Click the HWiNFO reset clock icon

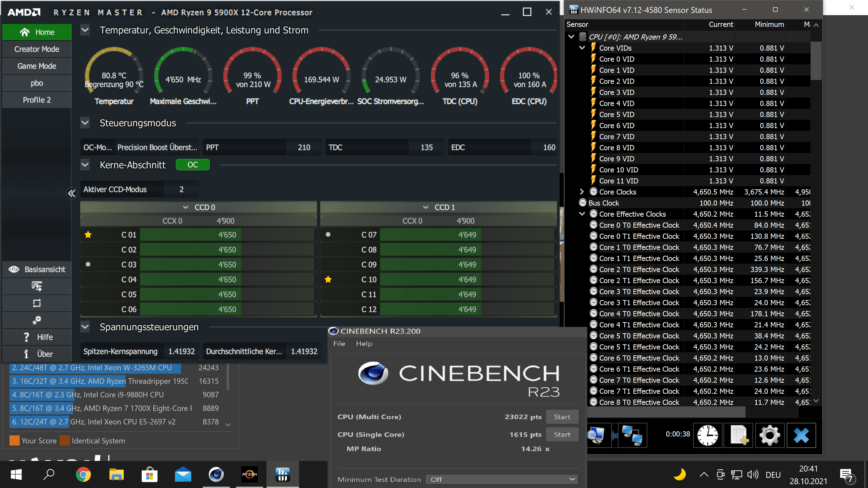707,435
